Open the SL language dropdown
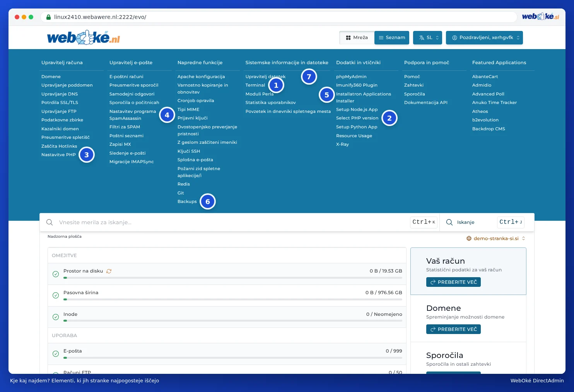 tap(427, 37)
